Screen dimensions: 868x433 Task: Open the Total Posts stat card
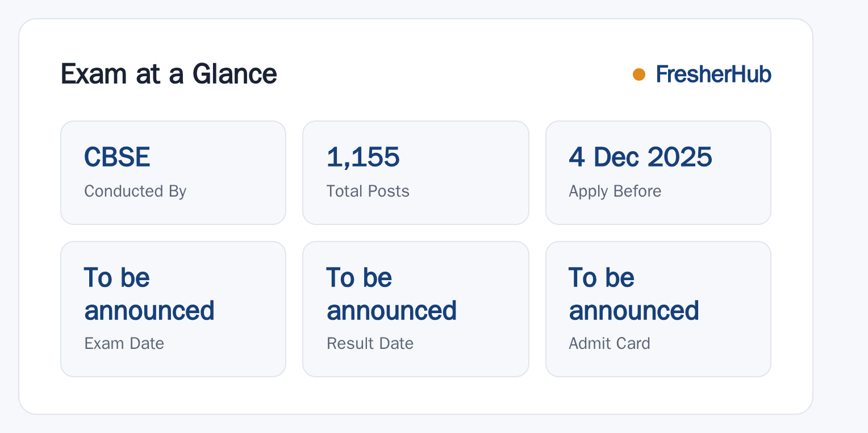416,173
